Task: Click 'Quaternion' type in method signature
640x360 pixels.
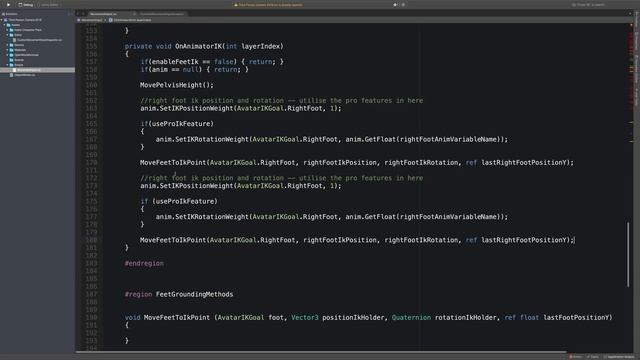Action: coord(411,318)
